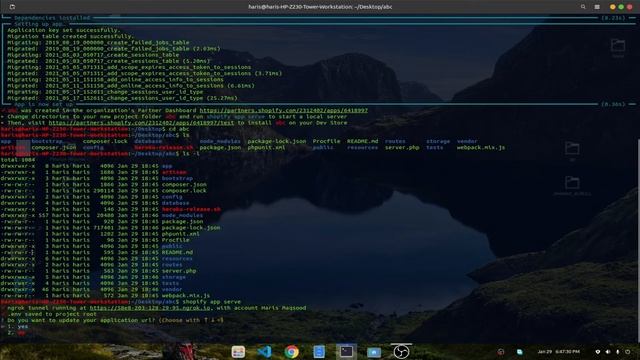Viewport: 640px width, 360px height.
Task: Click "vendor" in the ls -l listing
Action: pos(172,289)
